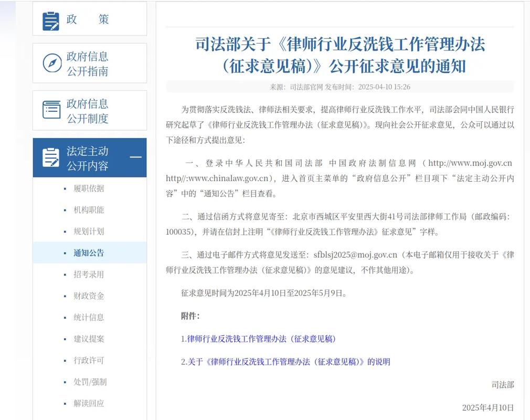Open the 招考录用 page
The width and height of the screenshot is (530, 420).
click(89, 274)
